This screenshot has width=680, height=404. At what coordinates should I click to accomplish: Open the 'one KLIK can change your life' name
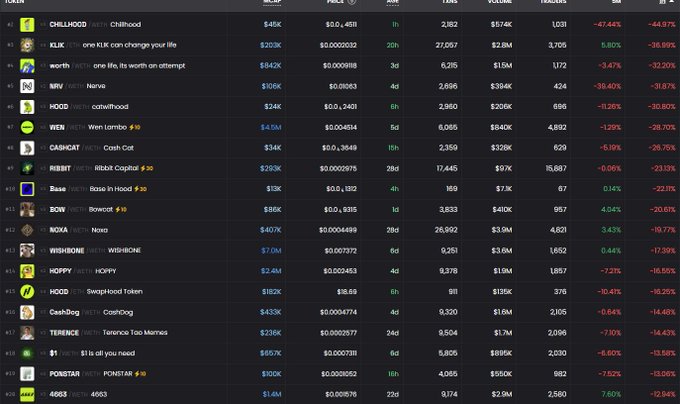pyautogui.click(x=129, y=45)
